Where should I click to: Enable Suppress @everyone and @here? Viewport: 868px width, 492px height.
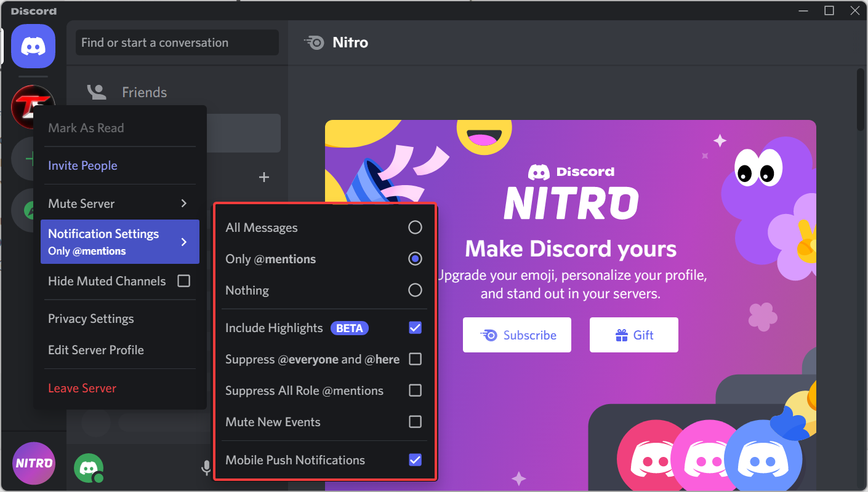pos(416,359)
